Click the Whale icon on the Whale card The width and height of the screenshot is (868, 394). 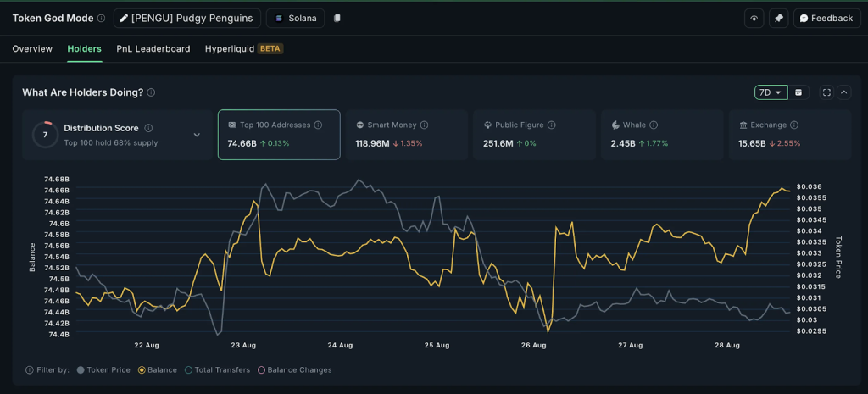(615, 125)
